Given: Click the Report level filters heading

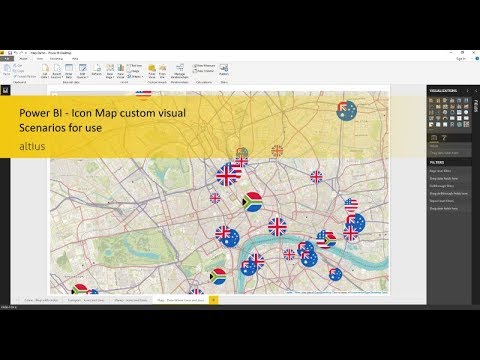Looking at the screenshot, I should click(442, 201).
